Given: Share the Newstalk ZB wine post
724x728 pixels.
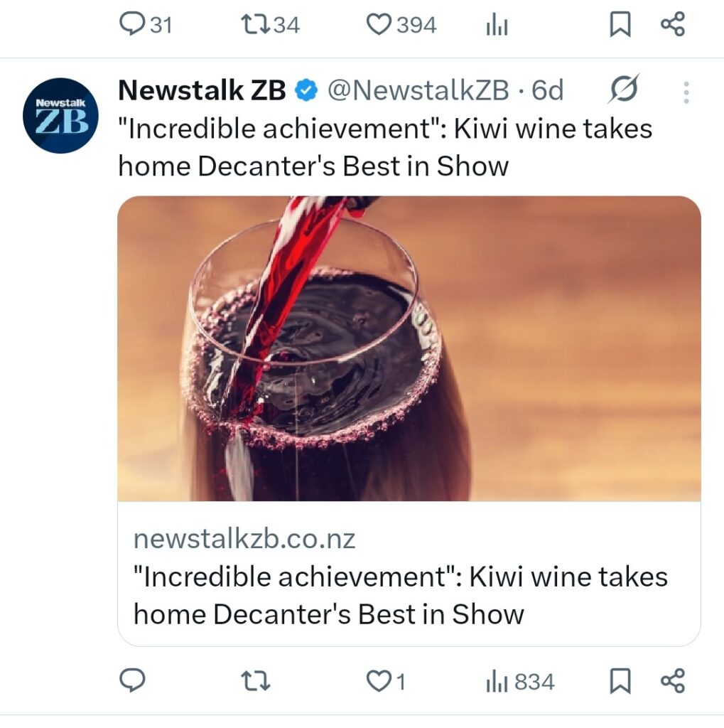Looking at the screenshot, I should (x=672, y=682).
